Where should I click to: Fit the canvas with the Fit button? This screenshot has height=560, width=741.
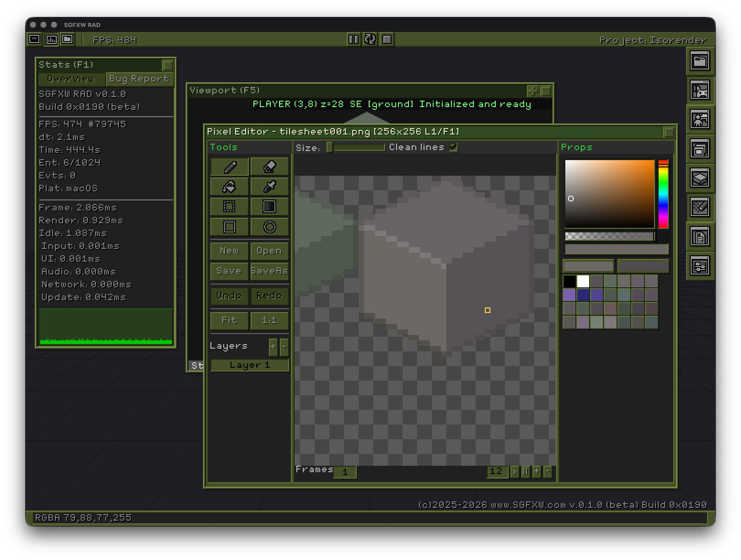click(230, 320)
